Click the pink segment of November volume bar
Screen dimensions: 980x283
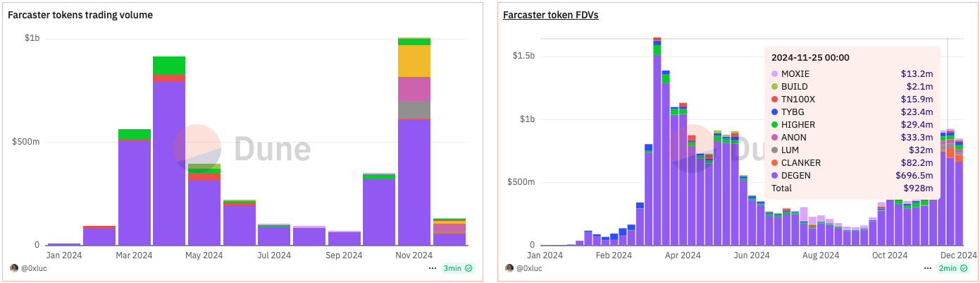coord(414,89)
